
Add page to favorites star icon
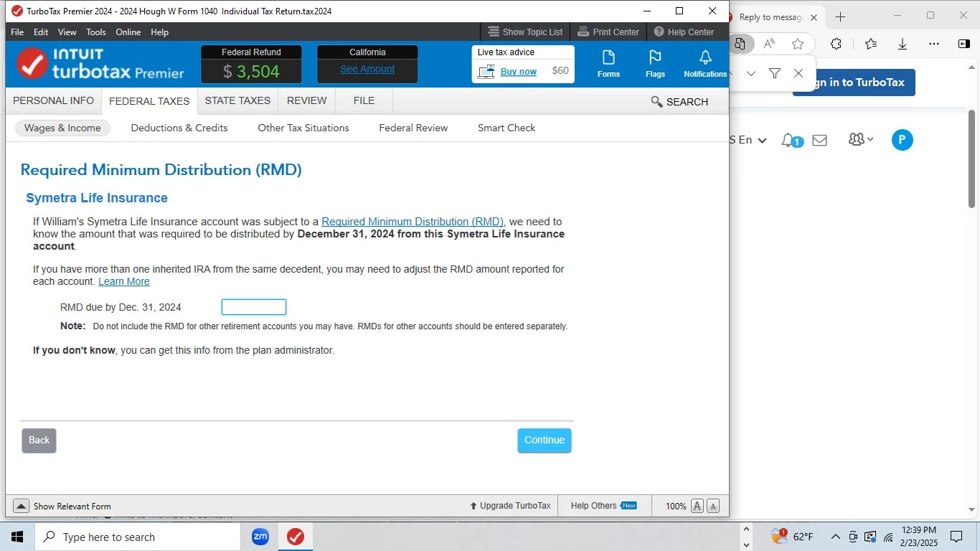[x=798, y=44]
